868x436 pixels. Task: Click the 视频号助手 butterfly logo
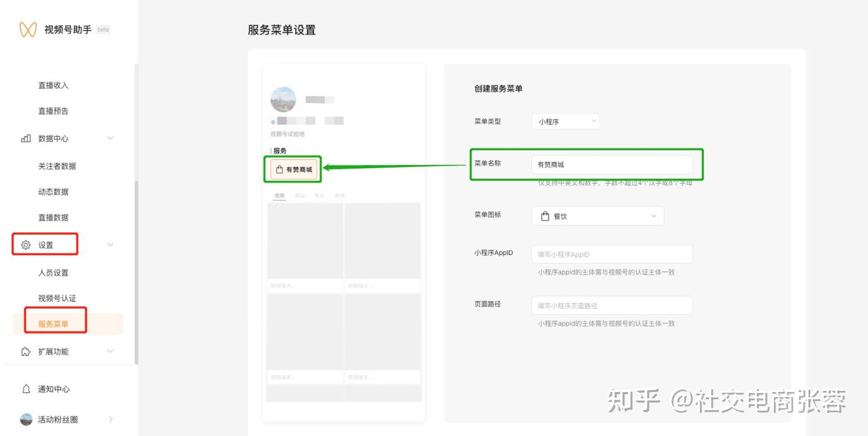pos(28,30)
